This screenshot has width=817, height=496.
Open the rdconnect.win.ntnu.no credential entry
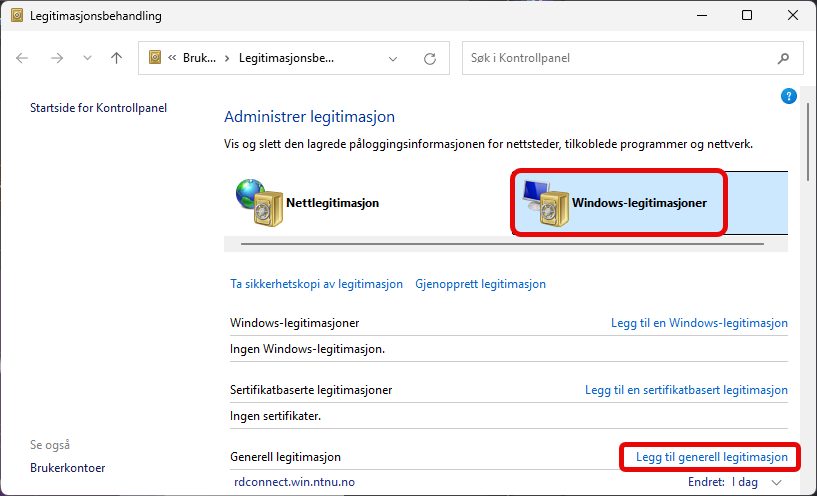pyautogui.click(x=294, y=482)
